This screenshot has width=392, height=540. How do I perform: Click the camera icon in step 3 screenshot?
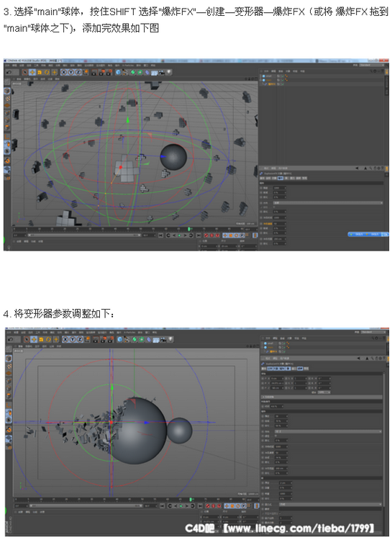(x=161, y=72)
